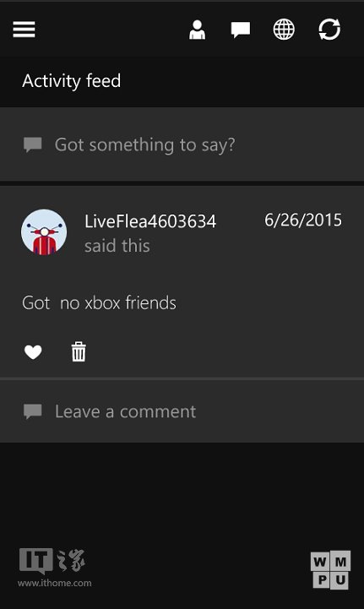Refresh the activity feed

329,30
